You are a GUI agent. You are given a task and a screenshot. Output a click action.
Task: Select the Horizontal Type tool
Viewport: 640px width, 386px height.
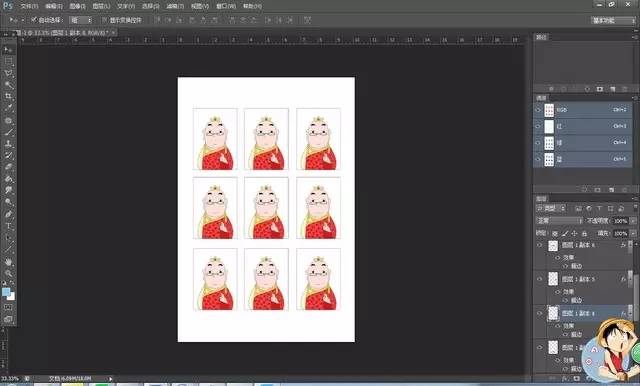pyautogui.click(x=8, y=226)
